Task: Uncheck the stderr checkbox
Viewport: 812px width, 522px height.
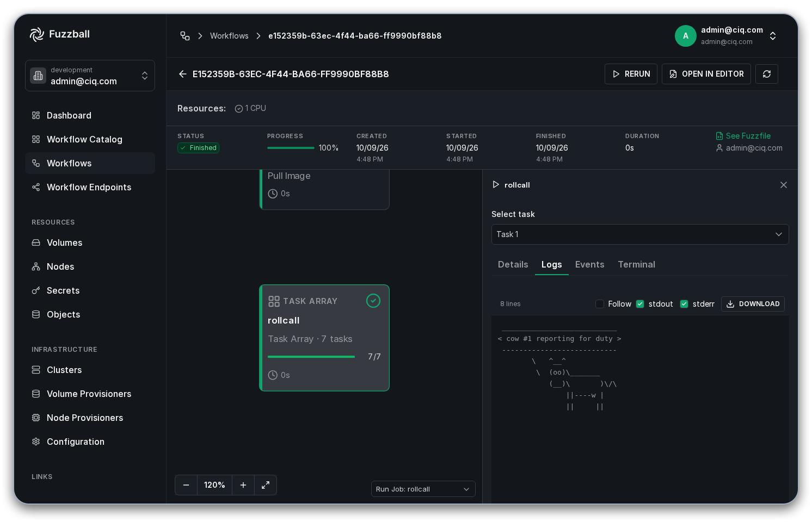Action: tap(684, 304)
